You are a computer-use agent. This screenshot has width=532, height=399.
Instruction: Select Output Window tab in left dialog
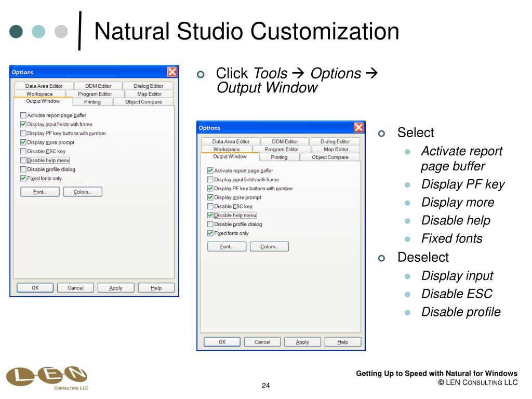tap(43, 101)
